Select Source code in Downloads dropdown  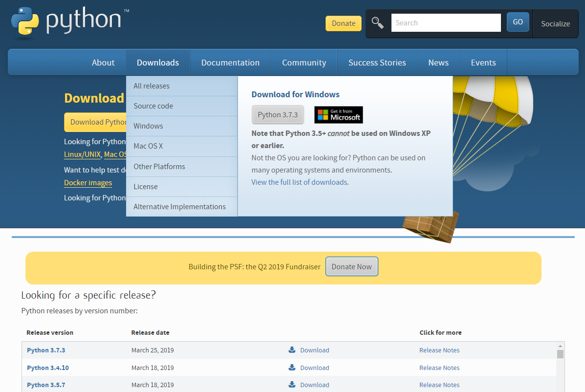click(x=182, y=106)
